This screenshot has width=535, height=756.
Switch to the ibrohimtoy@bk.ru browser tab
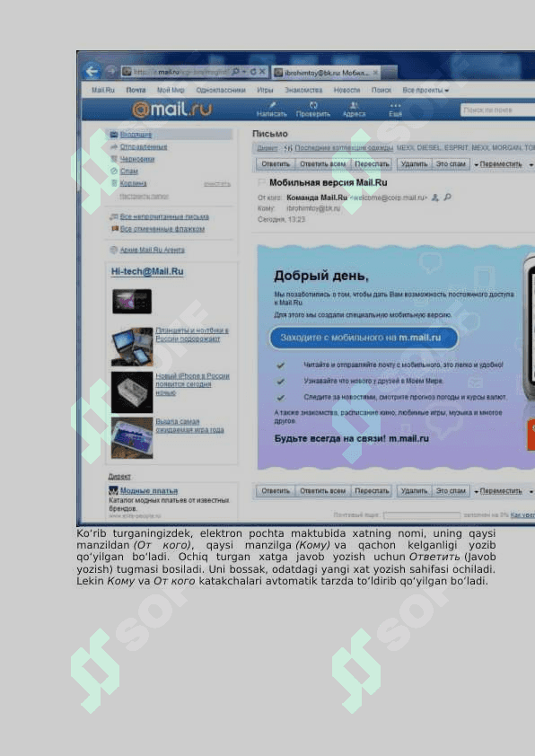click(x=327, y=73)
